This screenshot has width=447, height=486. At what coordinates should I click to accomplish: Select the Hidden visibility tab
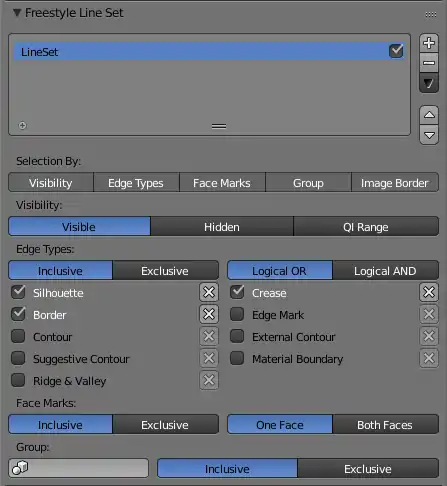[222, 227]
